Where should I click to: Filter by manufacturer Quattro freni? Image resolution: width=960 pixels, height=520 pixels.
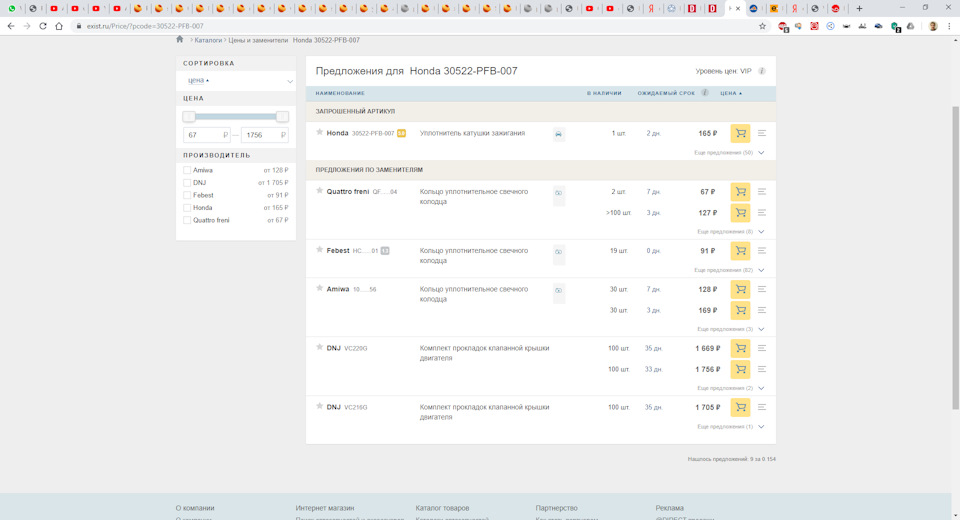[x=187, y=220]
